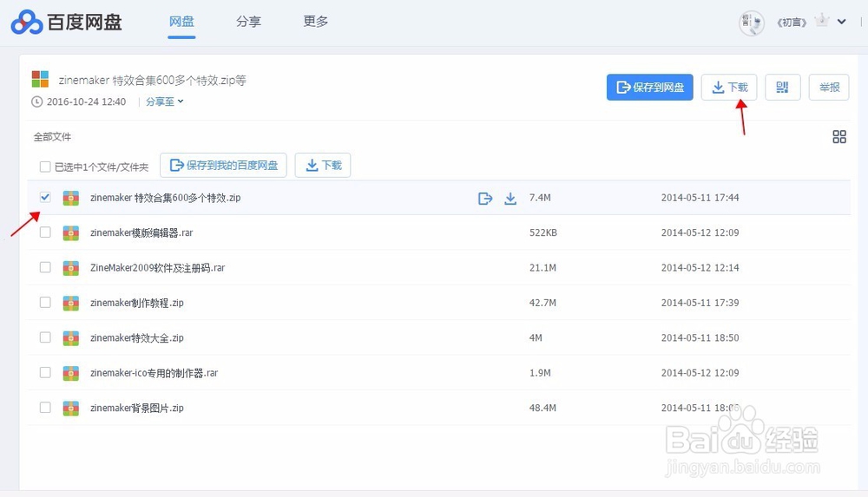This screenshot has height=497, width=868.
Task: Check the zinemaker背景图片.zip checkbox
Action: point(45,408)
